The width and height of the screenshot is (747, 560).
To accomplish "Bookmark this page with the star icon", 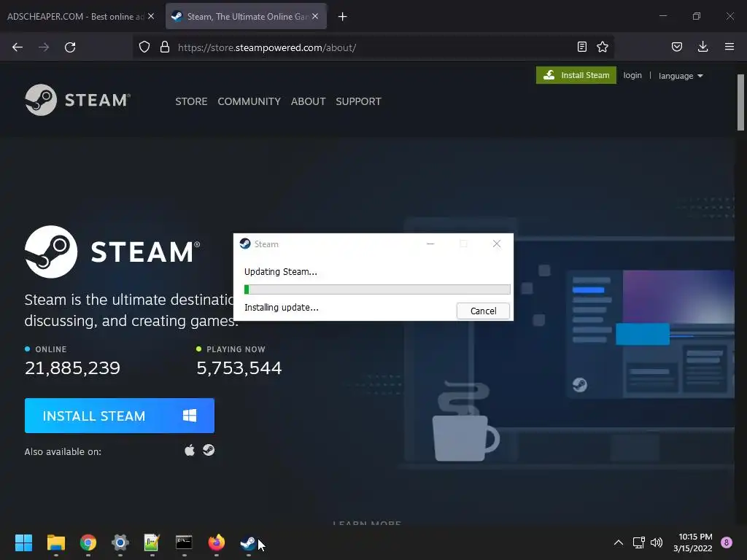I will (x=603, y=47).
